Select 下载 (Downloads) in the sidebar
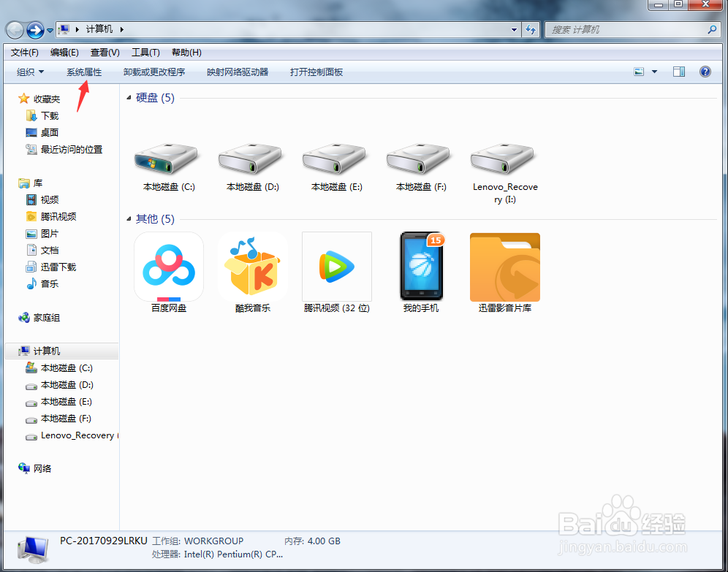The image size is (728, 572). pyautogui.click(x=50, y=115)
